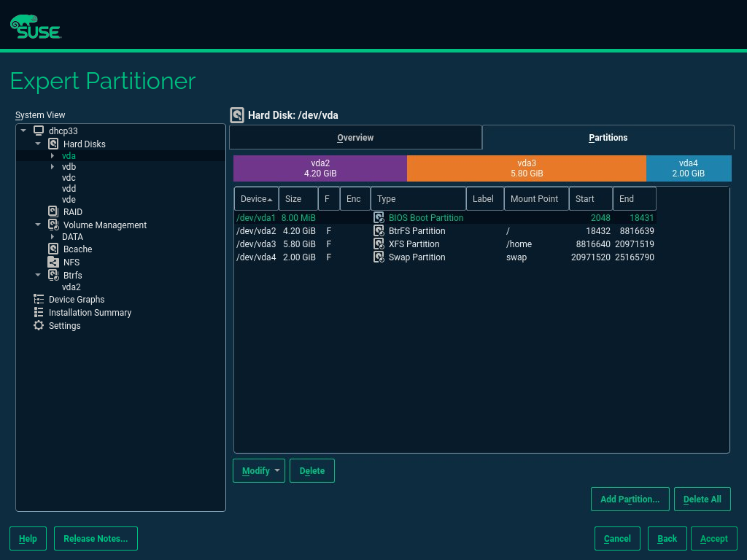Switch to the Overview tab
Image resolution: width=747 pixels, height=560 pixels.
tap(355, 137)
